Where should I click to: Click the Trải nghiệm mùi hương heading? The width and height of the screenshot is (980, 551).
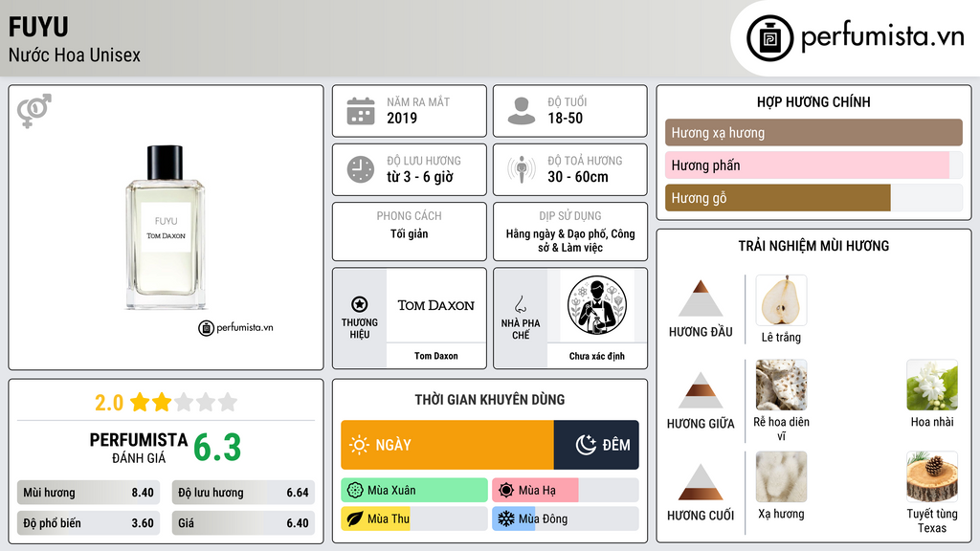[813, 246]
